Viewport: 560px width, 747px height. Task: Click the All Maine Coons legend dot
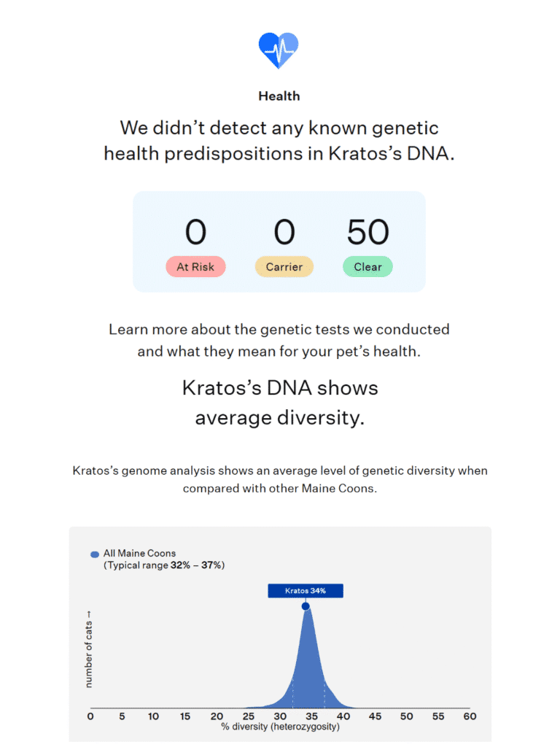coord(95,554)
